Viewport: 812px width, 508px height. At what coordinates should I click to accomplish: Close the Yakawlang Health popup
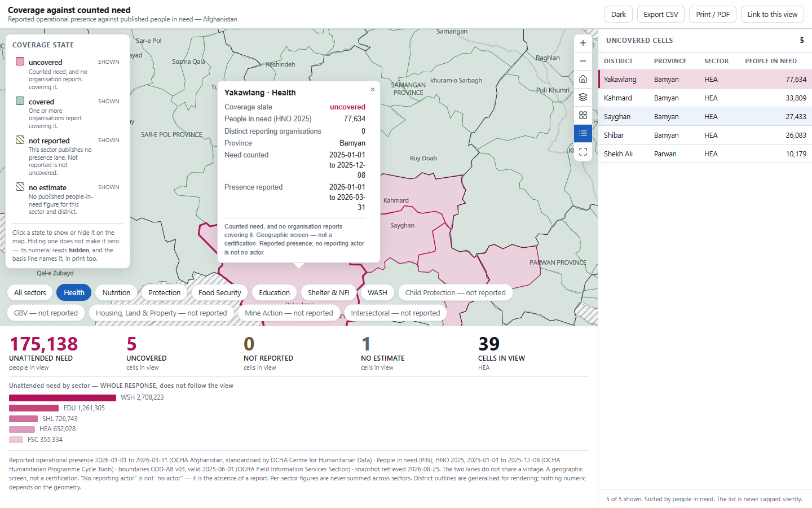(x=373, y=89)
